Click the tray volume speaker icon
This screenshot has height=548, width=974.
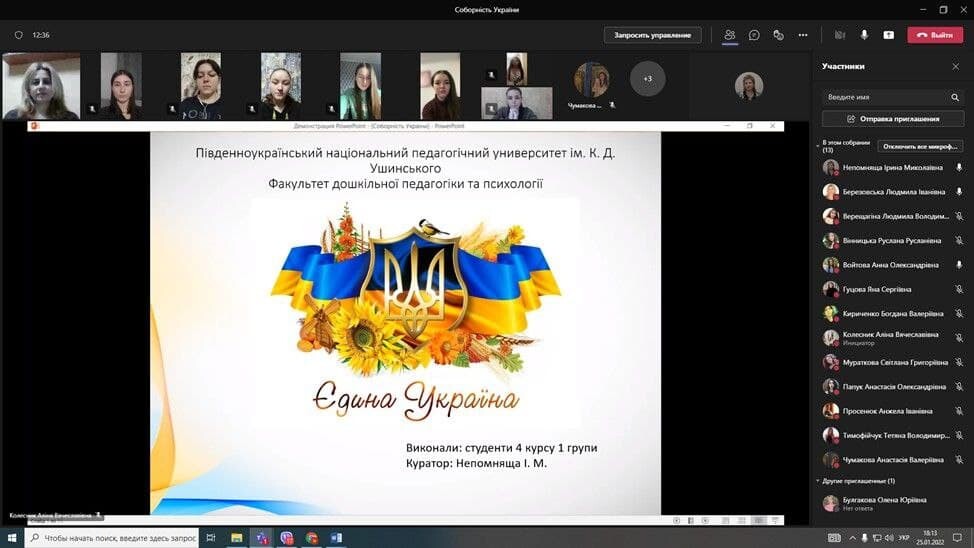(889, 538)
